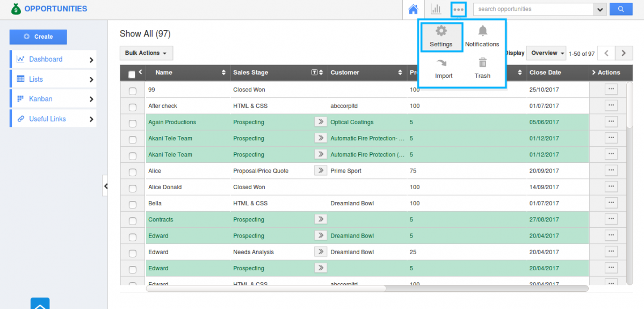The height and width of the screenshot is (309, 644).
Task: Open the Bulk Actions dropdown
Action: [146, 53]
